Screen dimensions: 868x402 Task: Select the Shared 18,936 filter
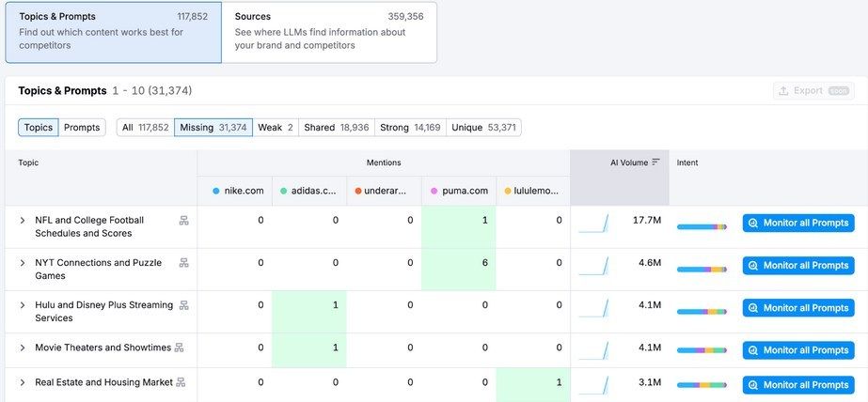point(337,127)
